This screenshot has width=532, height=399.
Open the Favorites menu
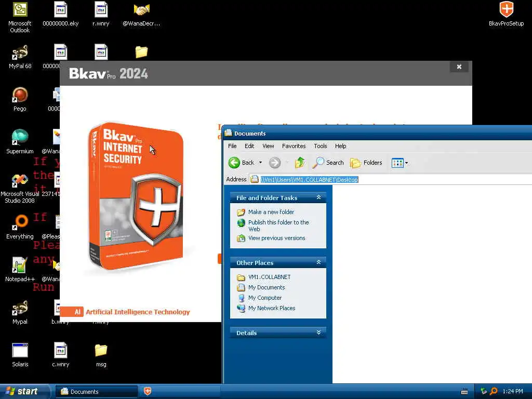click(x=294, y=146)
